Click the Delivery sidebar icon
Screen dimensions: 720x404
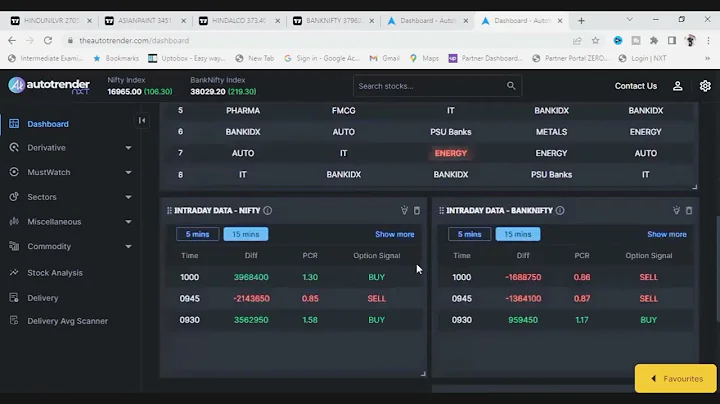(x=14, y=297)
